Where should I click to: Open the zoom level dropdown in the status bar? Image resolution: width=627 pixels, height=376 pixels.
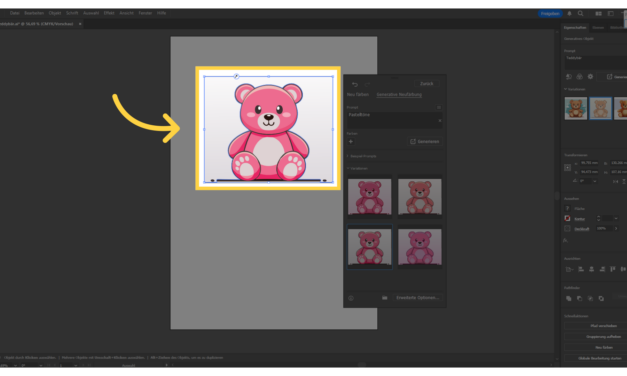pos(15,366)
